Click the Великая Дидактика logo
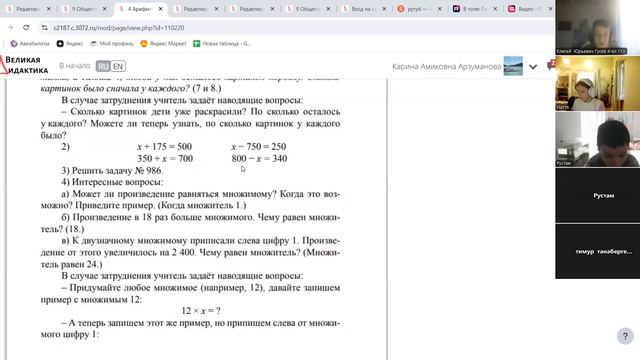 (24, 65)
